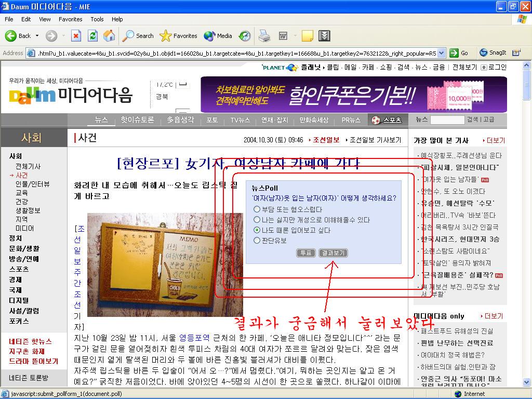The height and width of the screenshot is (399, 532).
Task: Click the green Go arrow button
Action: point(454,53)
